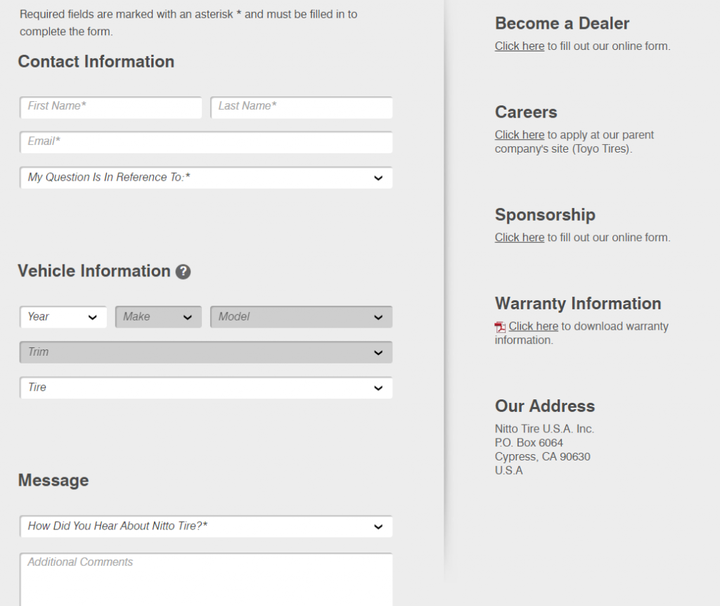Click the 'U.S.A' address line
Viewport: 720px width, 606px height.
pos(508,471)
